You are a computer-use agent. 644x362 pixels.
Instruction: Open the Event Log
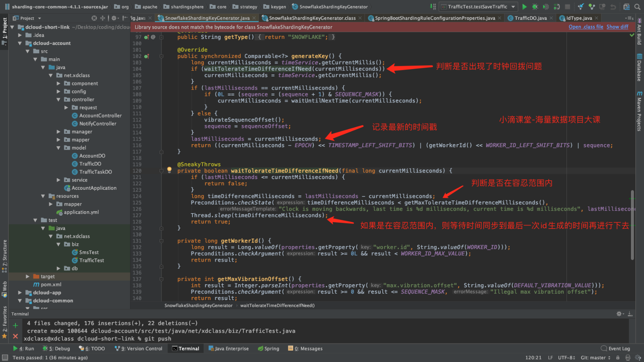(x=615, y=349)
